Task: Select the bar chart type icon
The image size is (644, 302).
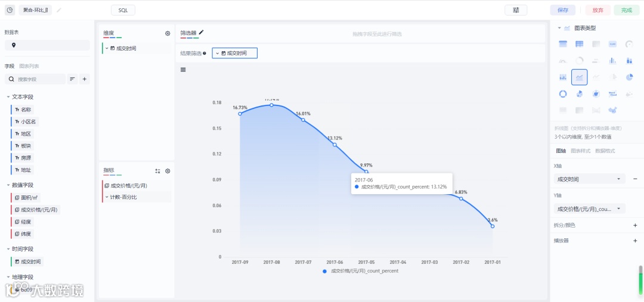Action: [612, 60]
